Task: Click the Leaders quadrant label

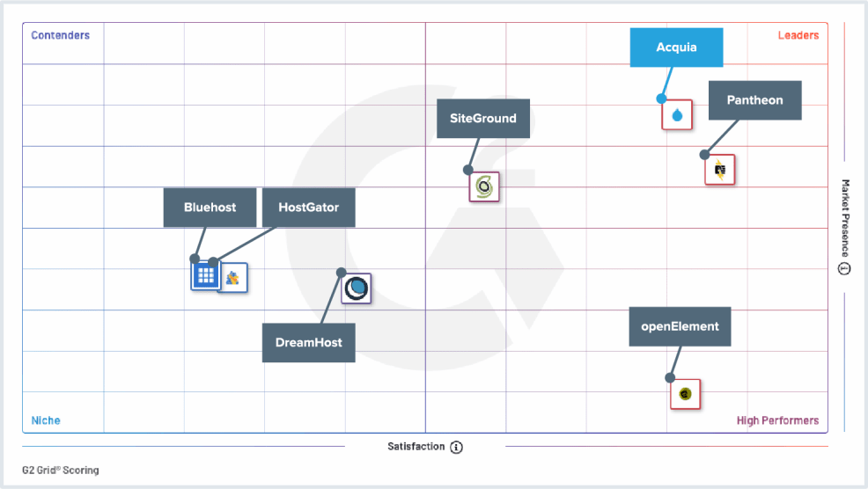Action: [x=798, y=36]
